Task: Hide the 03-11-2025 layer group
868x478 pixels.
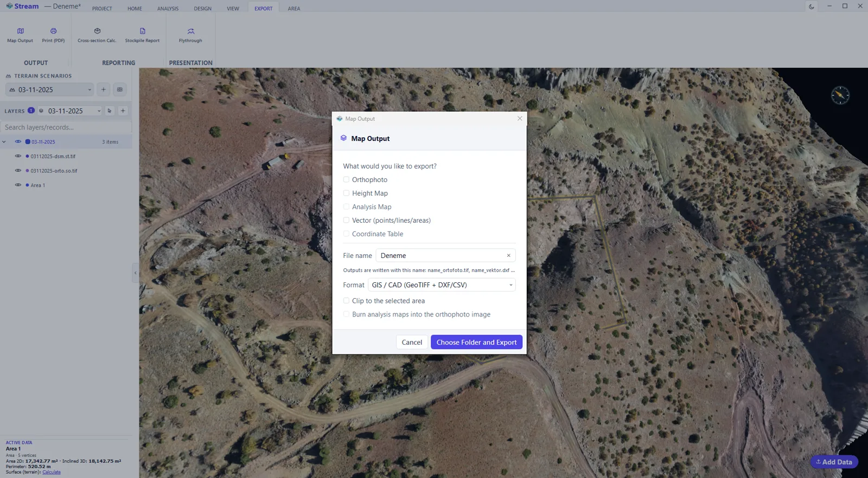Action: (18, 141)
